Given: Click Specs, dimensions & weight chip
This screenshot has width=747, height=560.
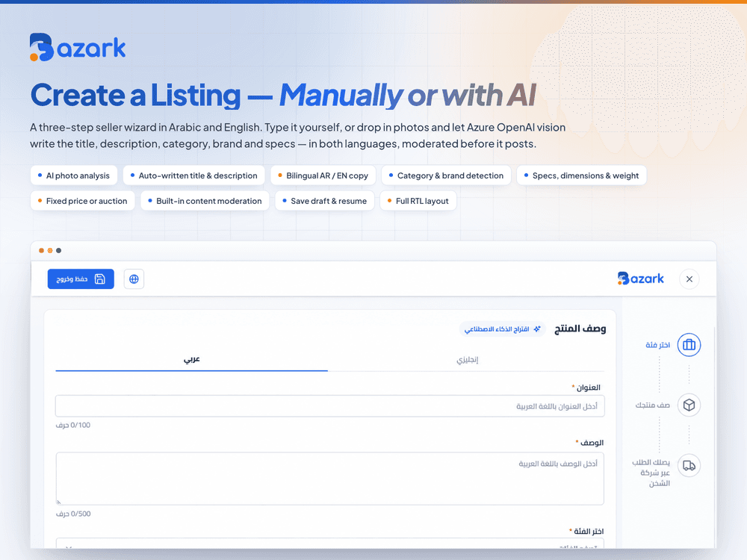Looking at the screenshot, I should (x=582, y=175).
